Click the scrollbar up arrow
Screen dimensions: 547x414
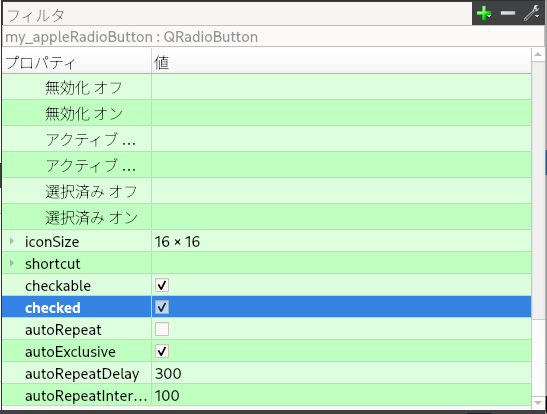pos(538,54)
